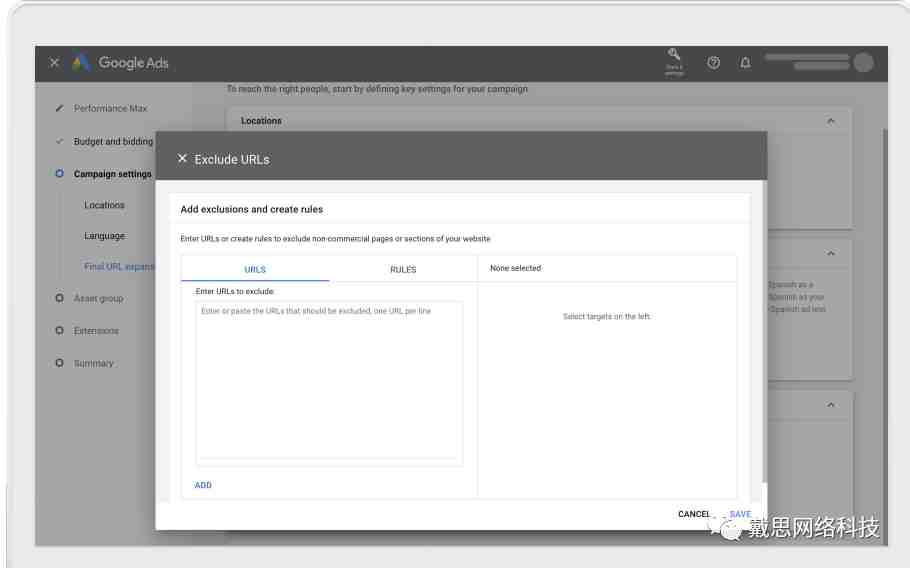Go to Final URL expansion sub-item

pyautogui.click(x=119, y=266)
